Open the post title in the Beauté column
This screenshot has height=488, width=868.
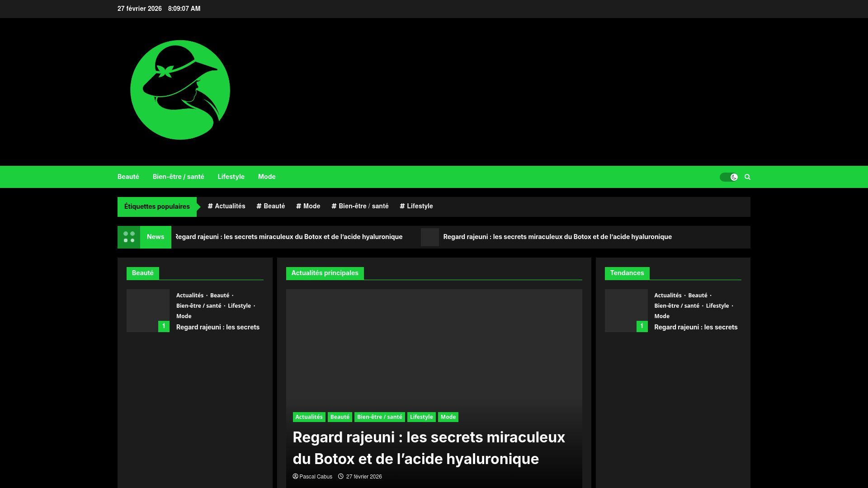pos(218,327)
